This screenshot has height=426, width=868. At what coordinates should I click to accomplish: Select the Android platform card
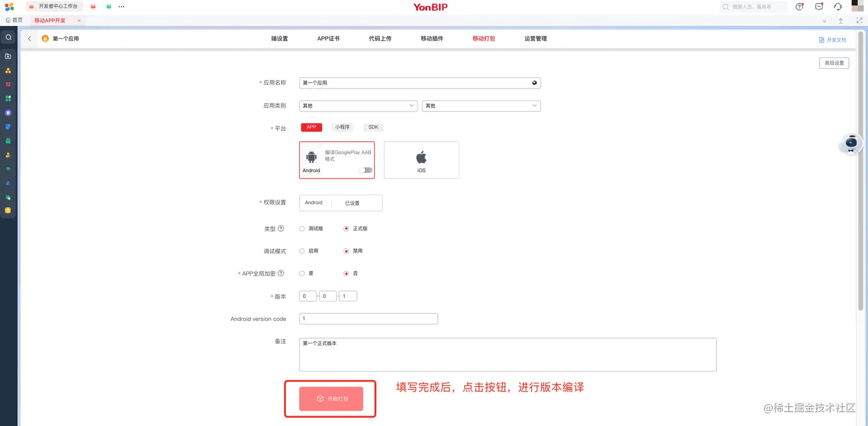point(337,160)
